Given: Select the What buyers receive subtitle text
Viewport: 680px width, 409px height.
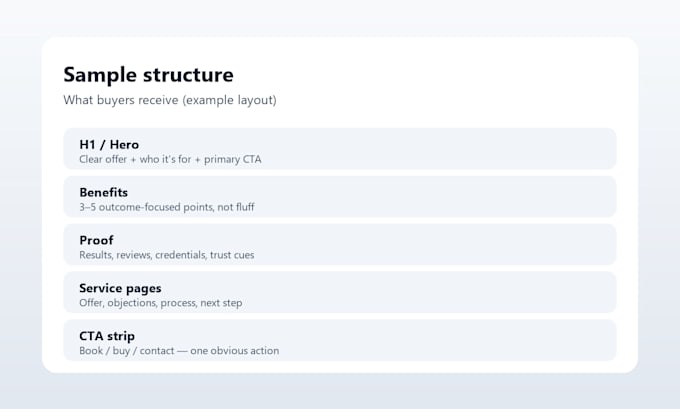Looking at the screenshot, I should [170, 100].
